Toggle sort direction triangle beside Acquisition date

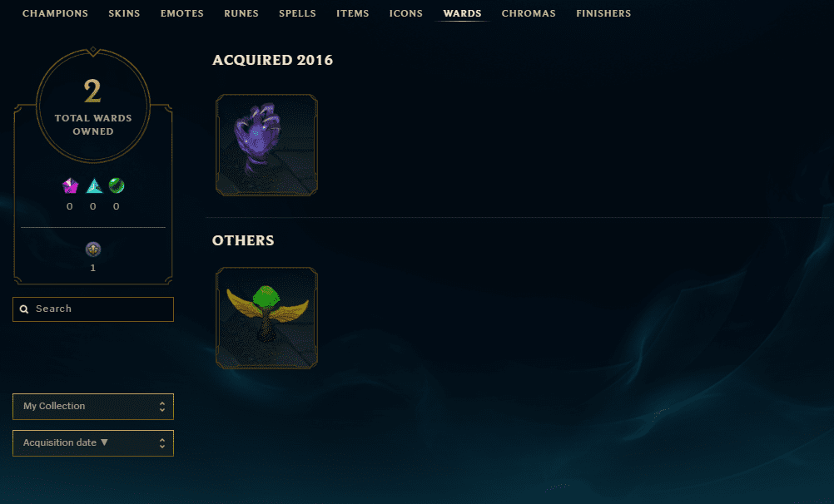pos(104,442)
